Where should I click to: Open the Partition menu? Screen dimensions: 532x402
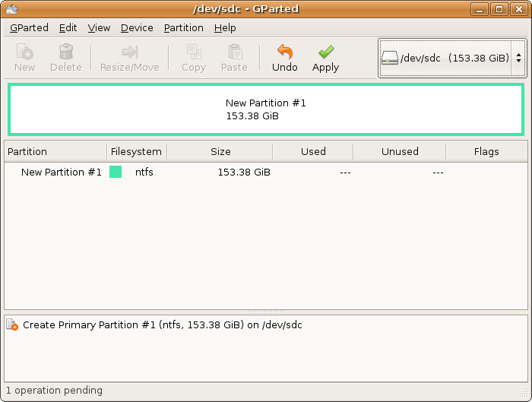pyautogui.click(x=183, y=27)
